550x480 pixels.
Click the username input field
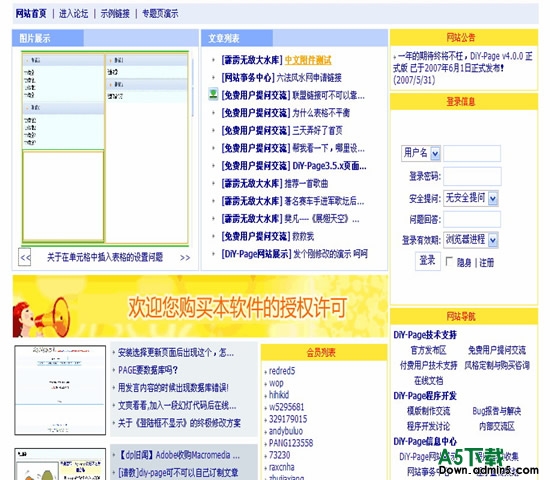[x=472, y=153]
